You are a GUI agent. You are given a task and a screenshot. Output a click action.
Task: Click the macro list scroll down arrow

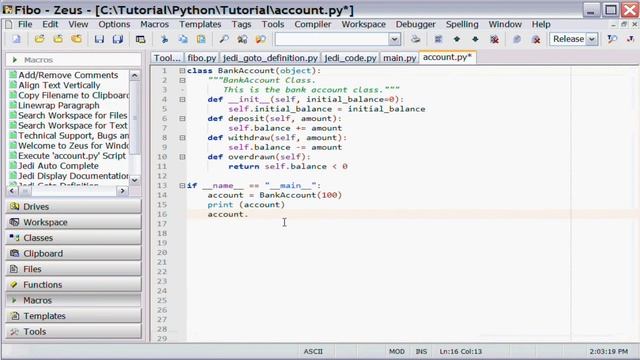135,180
